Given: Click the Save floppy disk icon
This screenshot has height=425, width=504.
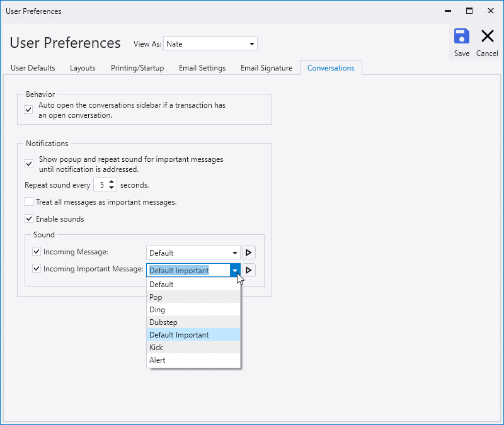Looking at the screenshot, I should tap(461, 37).
